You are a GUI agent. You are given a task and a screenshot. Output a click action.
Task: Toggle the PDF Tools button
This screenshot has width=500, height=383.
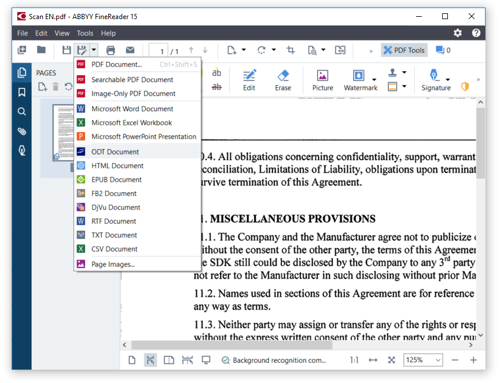(x=404, y=50)
